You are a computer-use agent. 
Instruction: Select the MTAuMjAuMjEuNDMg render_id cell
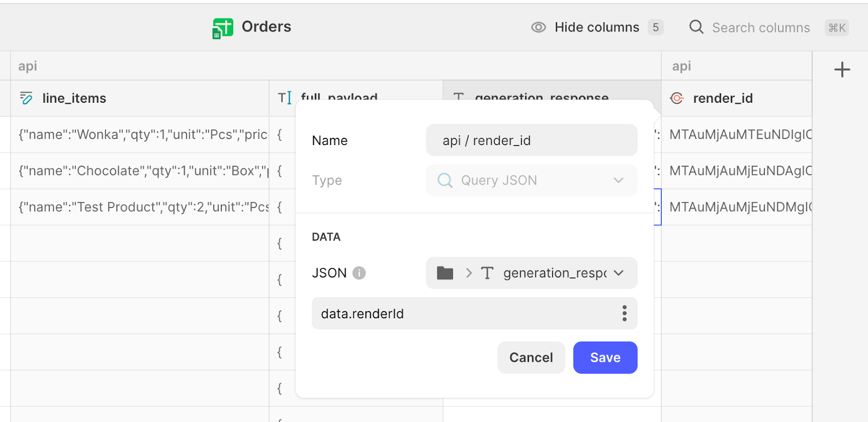[x=737, y=207]
